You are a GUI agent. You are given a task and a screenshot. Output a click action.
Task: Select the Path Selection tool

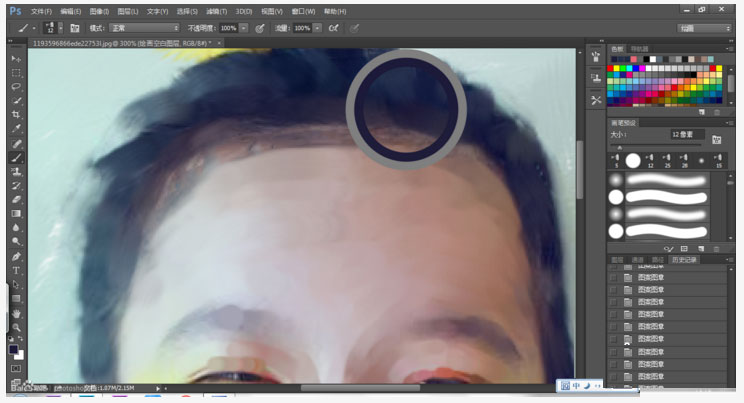16,285
